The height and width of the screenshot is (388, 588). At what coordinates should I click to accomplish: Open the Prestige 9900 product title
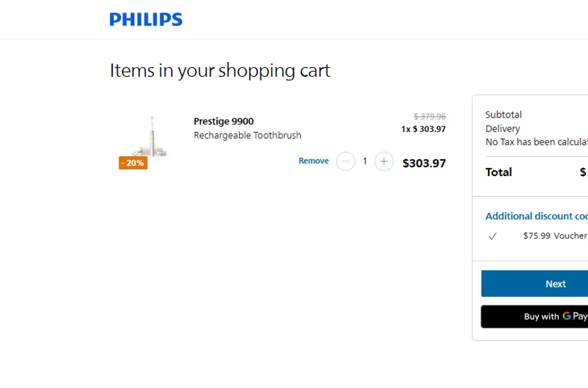click(223, 121)
